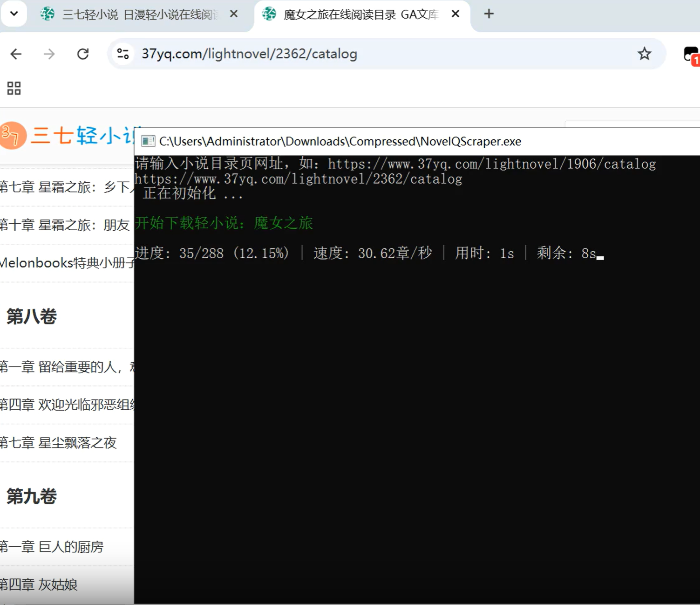The height and width of the screenshot is (605, 700).
Task: Click the 第八卷 volume heading
Action: point(32,316)
